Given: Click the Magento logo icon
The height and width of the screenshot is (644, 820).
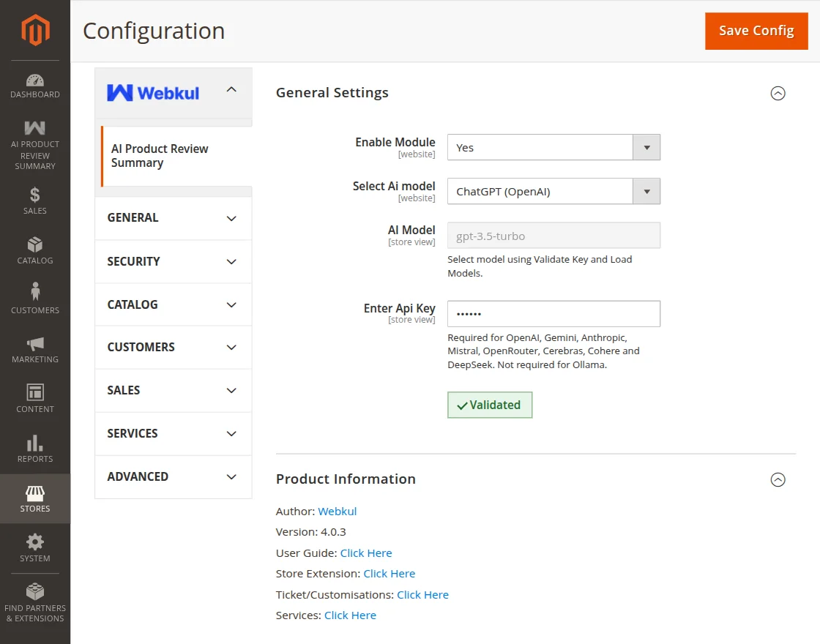Looking at the screenshot, I should [x=35, y=30].
